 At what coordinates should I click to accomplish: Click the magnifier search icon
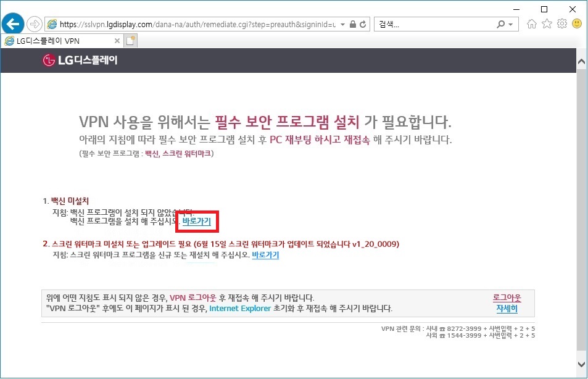point(500,25)
